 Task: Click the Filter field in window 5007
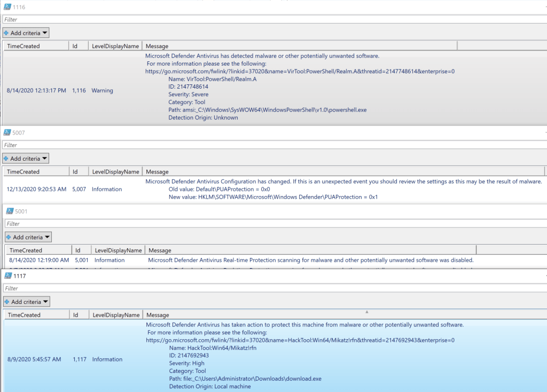[x=267, y=145]
